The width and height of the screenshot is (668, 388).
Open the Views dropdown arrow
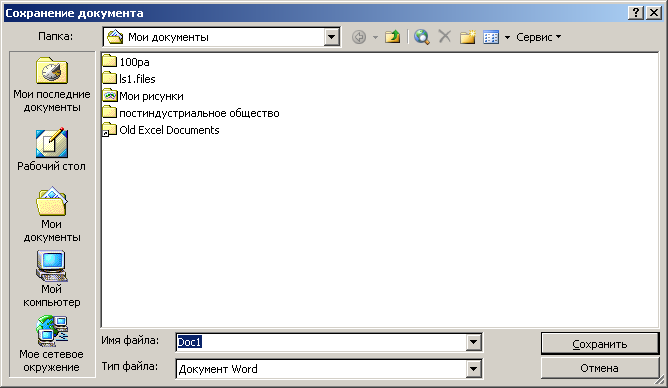coord(507,37)
